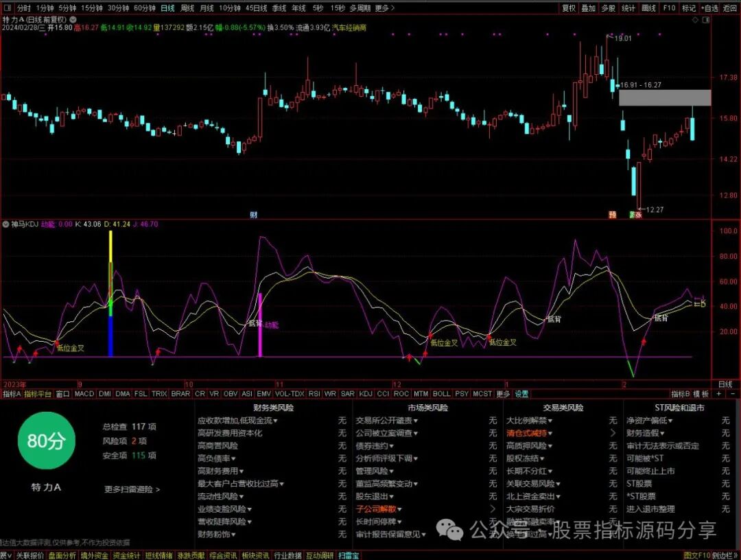Select the KDJ indicator tab
741x560 pixels.
pyautogui.click(x=365, y=394)
